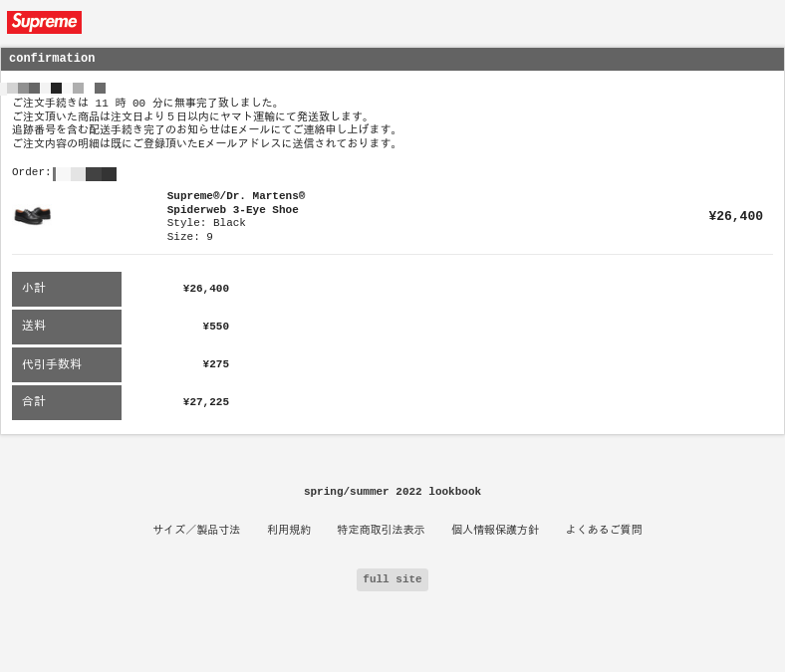Open 特定商取引法表示 link
The width and height of the screenshot is (785, 672).
click(381, 530)
